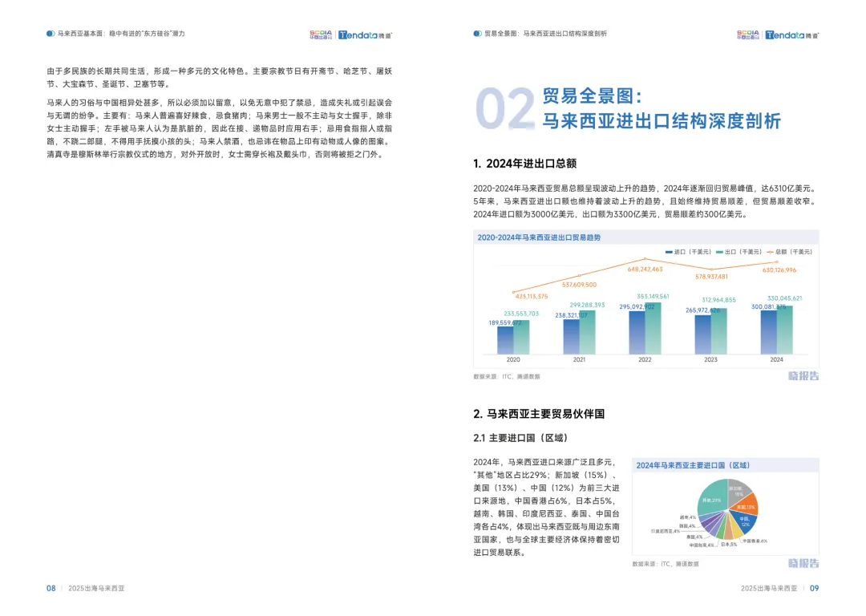The image size is (866, 616).
Task: Click the orange 美国 13% pie slice
Action: [x=746, y=507]
